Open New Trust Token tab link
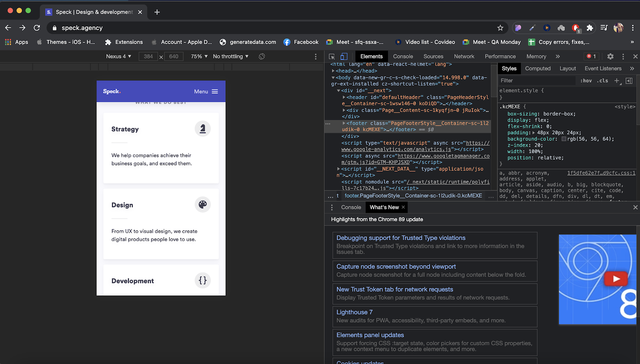Viewport: 640px width, 364px height. click(395, 290)
